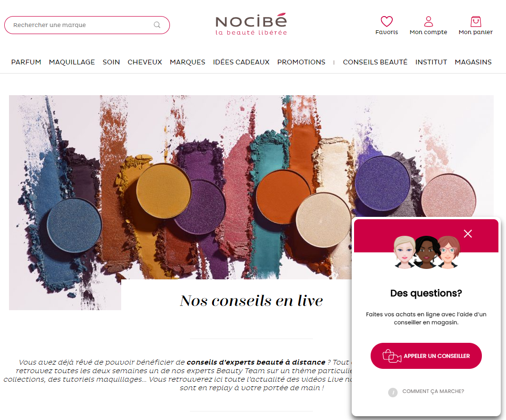Go to PROMOTIONS section

tap(301, 62)
